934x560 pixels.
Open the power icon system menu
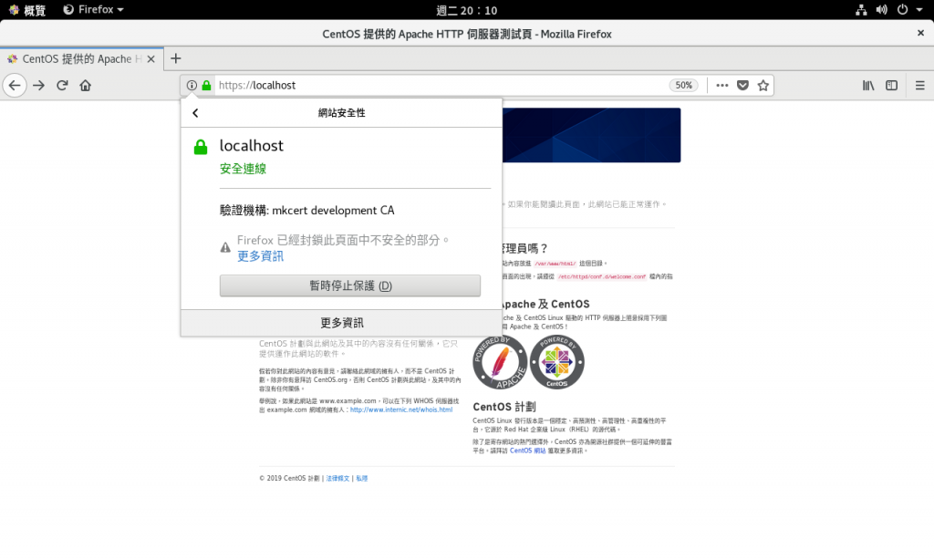click(x=902, y=9)
